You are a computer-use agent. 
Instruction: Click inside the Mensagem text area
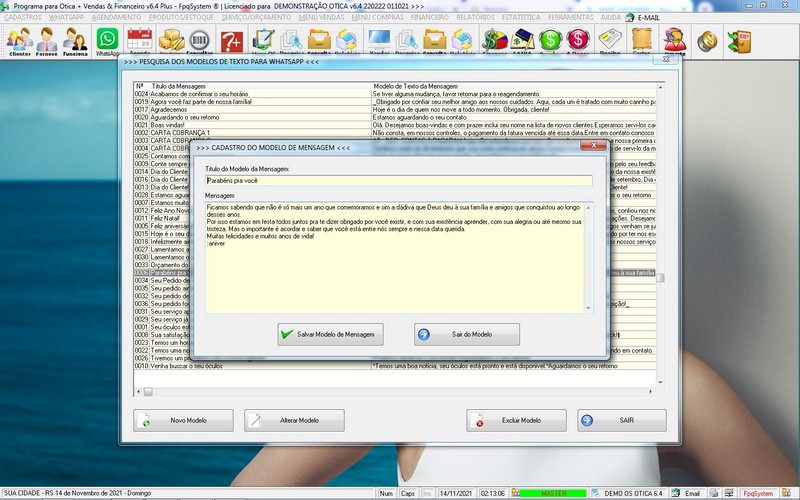point(394,258)
